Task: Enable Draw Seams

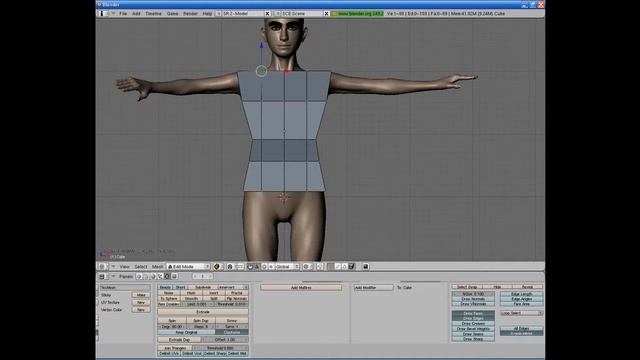Action: point(473,334)
